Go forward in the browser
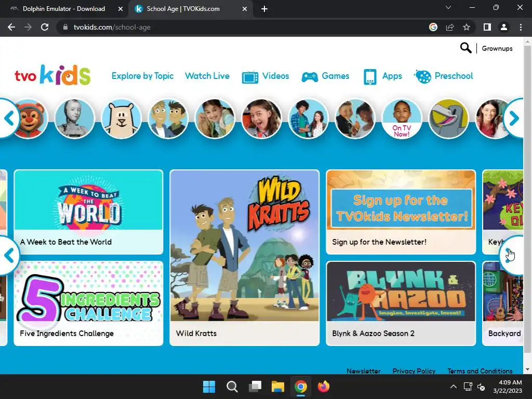532x399 pixels. (28, 27)
